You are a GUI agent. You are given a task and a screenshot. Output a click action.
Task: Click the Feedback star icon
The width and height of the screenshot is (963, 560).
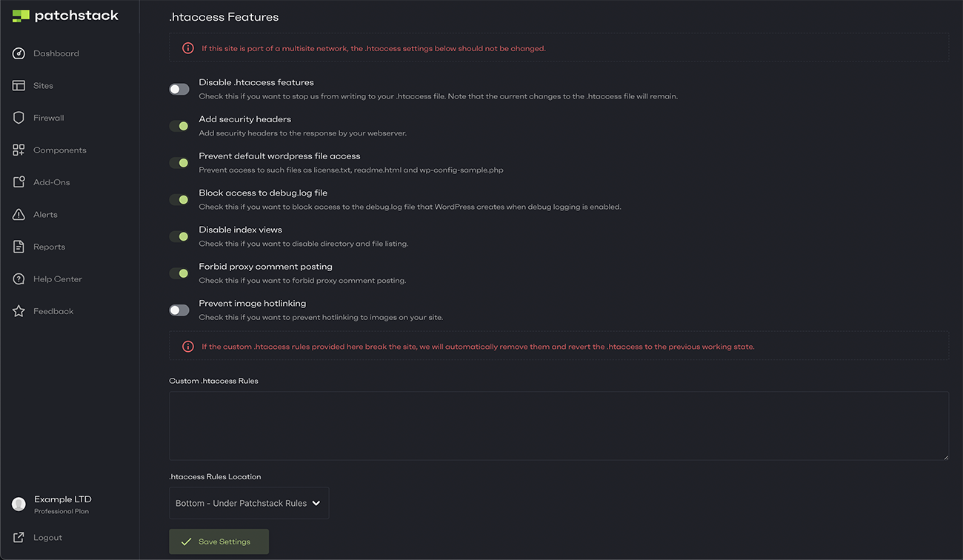tap(19, 311)
